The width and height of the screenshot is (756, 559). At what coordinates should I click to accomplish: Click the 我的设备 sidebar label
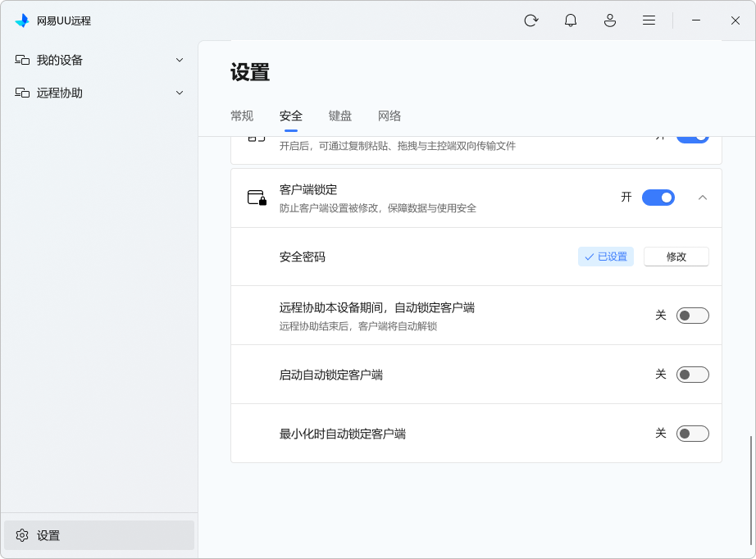coord(60,60)
